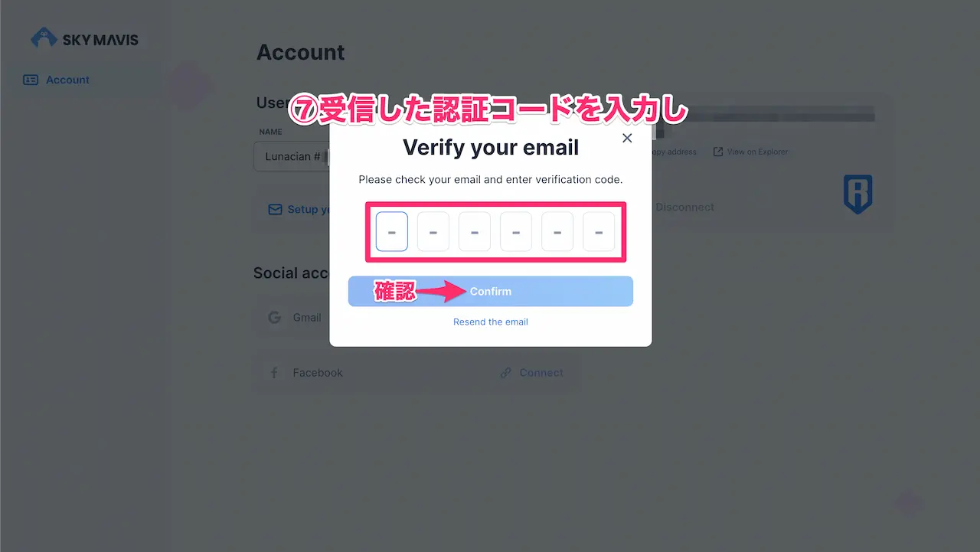This screenshot has height=552, width=980.
Task: Focus the sixth verification code box
Action: (599, 232)
